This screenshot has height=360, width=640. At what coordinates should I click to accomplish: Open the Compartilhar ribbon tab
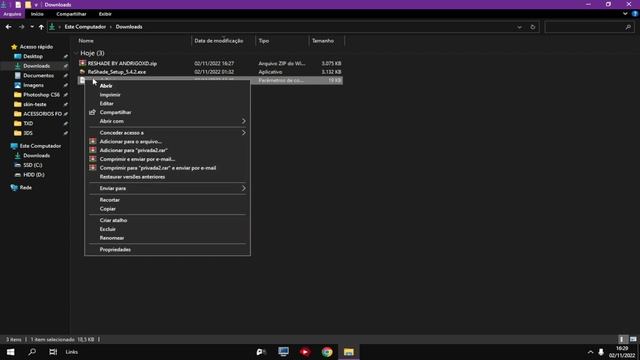[x=71, y=14]
